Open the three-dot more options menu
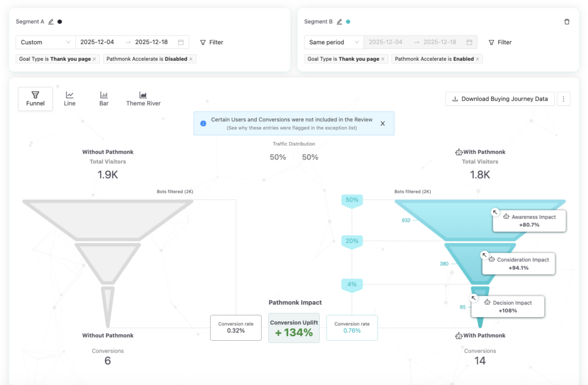 [x=563, y=99]
